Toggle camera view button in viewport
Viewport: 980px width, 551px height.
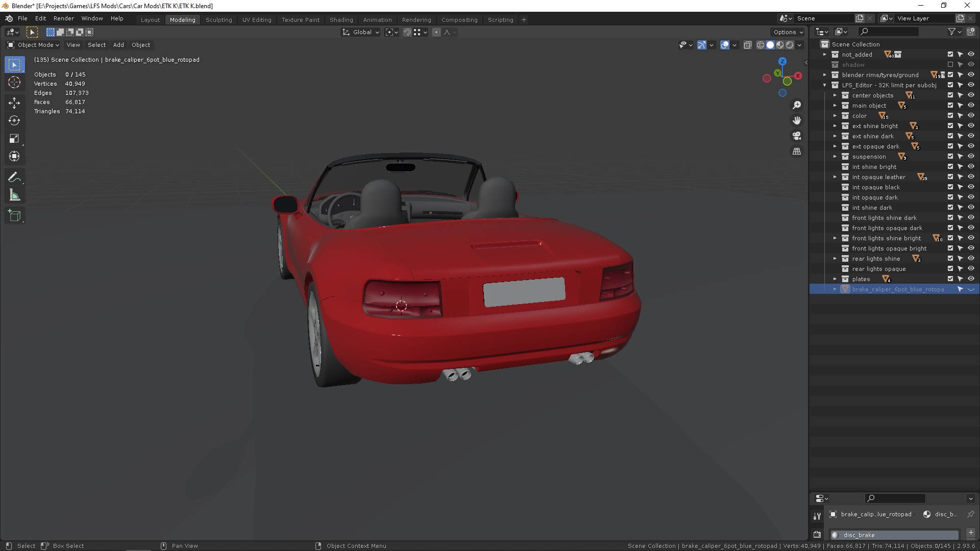[x=796, y=136]
